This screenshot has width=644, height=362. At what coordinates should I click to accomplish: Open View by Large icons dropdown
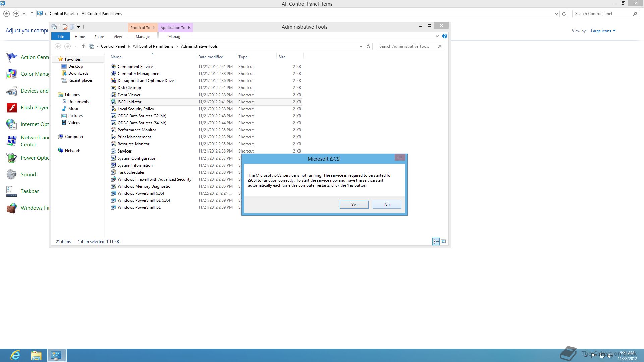[x=603, y=31]
